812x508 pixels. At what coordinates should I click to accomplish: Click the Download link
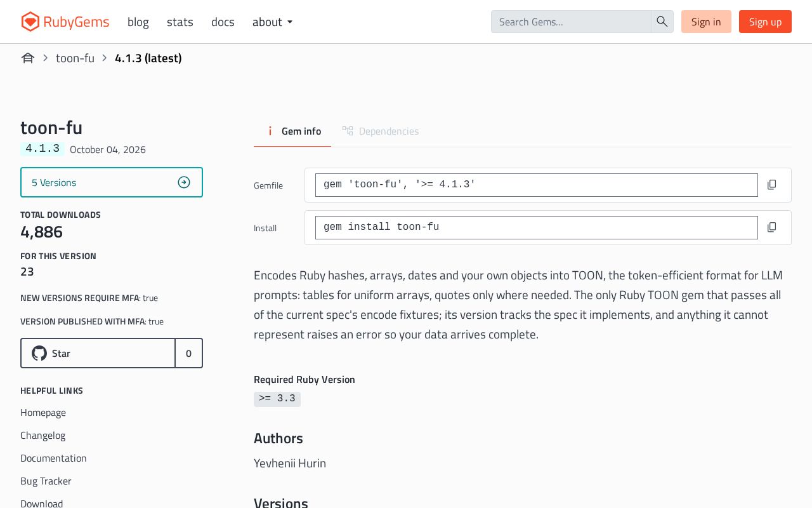(42, 503)
